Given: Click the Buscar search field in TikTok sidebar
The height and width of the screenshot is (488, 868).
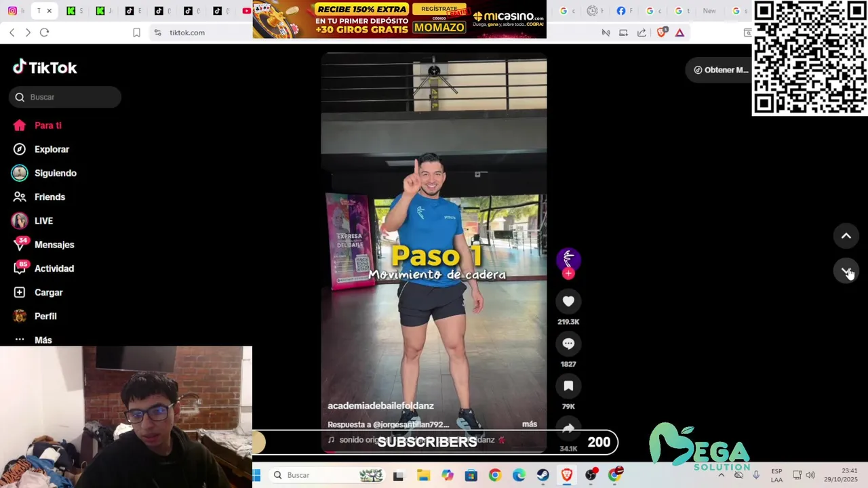Looking at the screenshot, I should pos(65,97).
